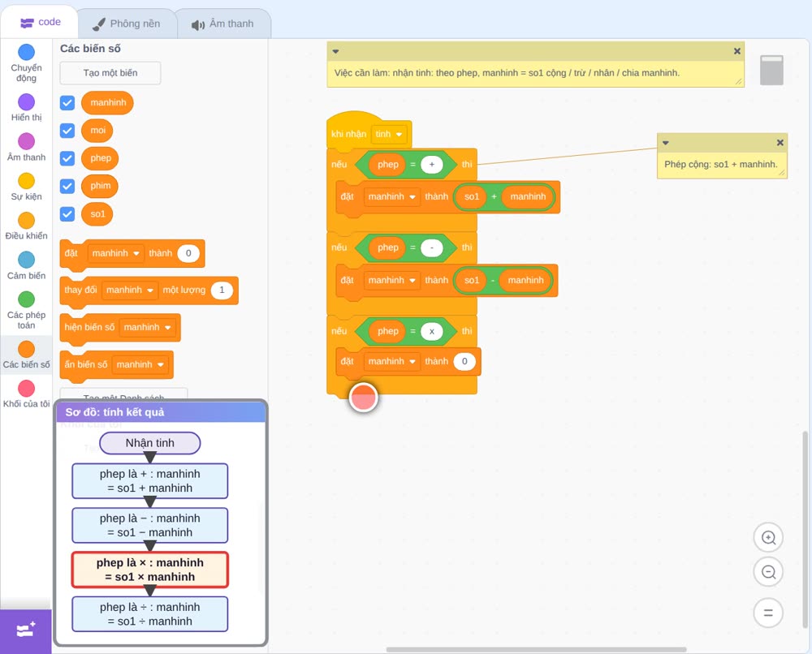Switch to the code tab
Image resolution: width=812 pixels, height=654 pixels.
pos(40,22)
